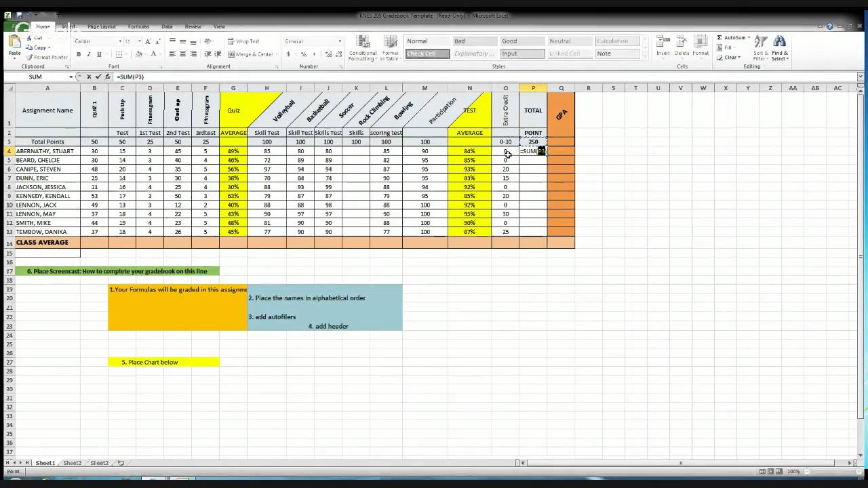The image size is (868, 488).
Task: Select the ABERNATHY, STUART name cell
Action: [x=47, y=151]
